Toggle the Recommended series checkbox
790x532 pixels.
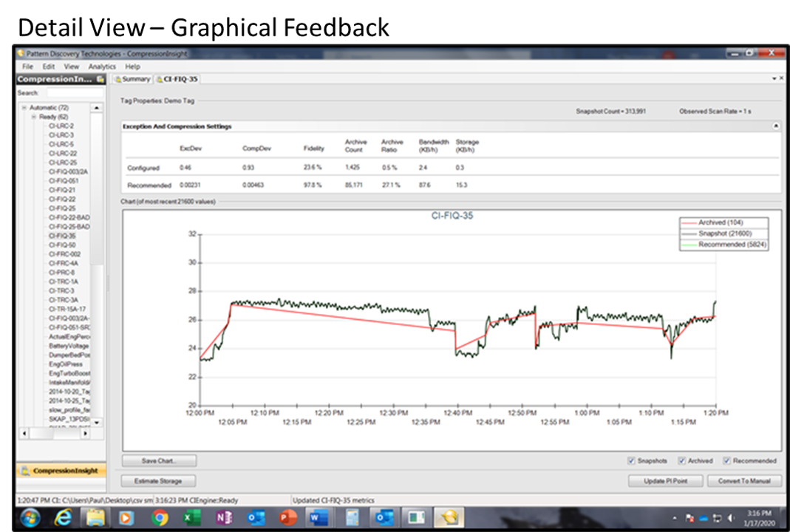click(726, 460)
